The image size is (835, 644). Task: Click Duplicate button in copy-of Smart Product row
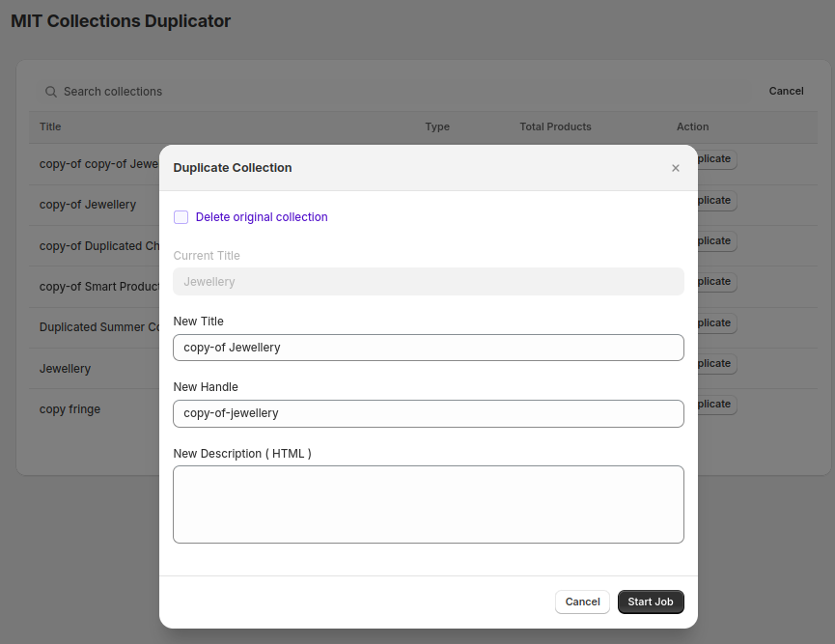(x=717, y=281)
